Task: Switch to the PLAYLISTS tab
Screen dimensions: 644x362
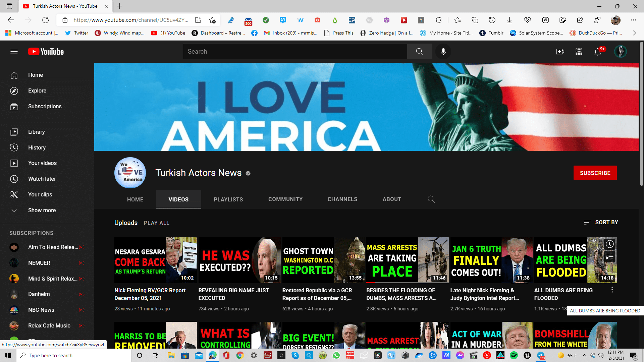Action: (228, 199)
